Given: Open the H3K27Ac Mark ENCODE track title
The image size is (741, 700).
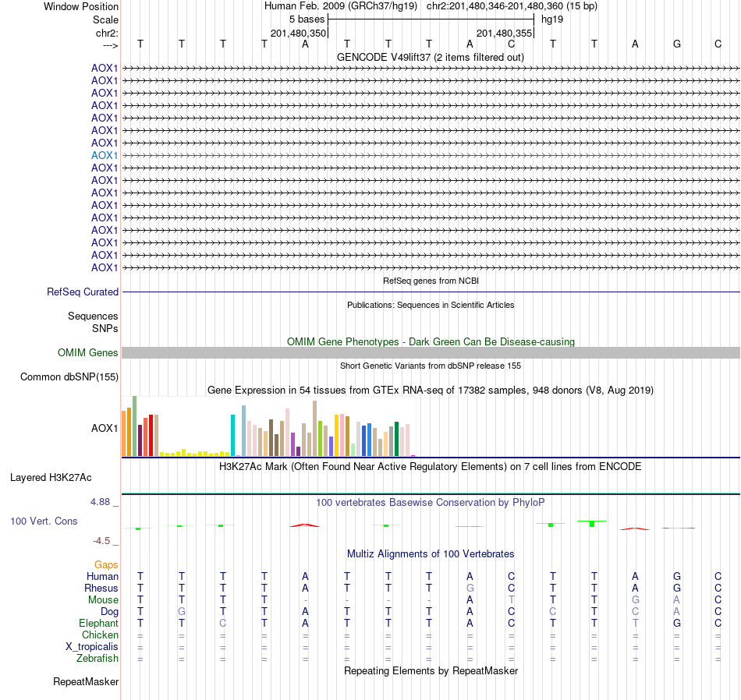Looking at the screenshot, I should 431,467.
